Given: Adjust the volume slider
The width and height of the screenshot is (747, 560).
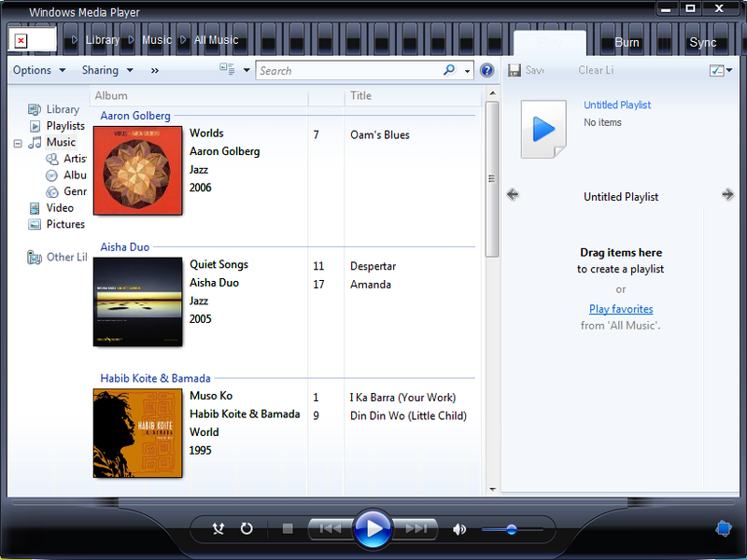Looking at the screenshot, I should [x=512, y=529].
